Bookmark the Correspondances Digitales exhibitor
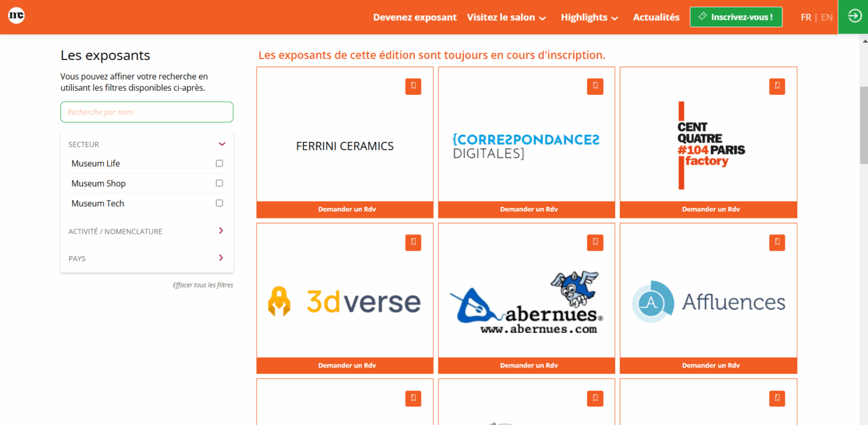Viewport: 868px width, 425px height. click(x=595, y=86)
